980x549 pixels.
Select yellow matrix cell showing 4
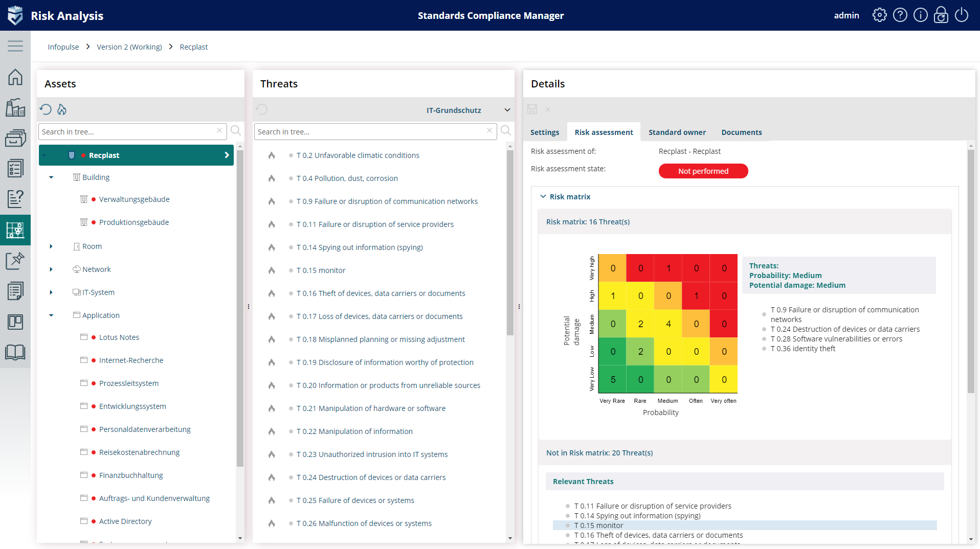point(669,324)
